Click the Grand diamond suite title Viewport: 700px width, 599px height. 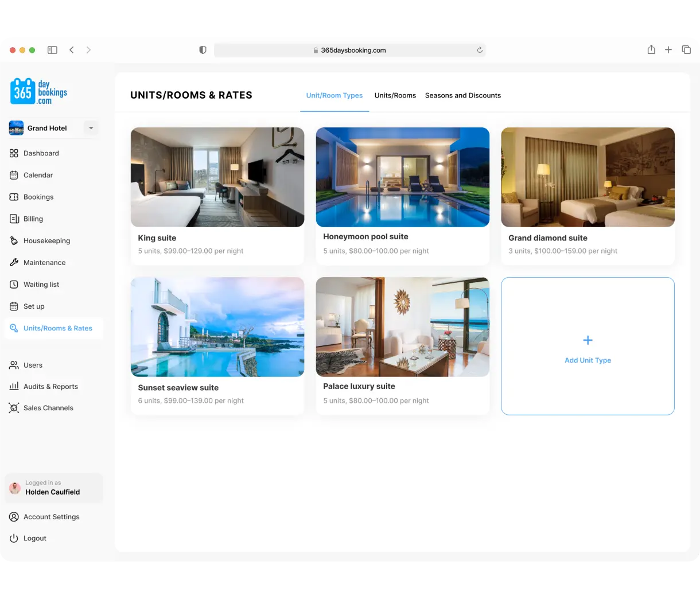548,238
